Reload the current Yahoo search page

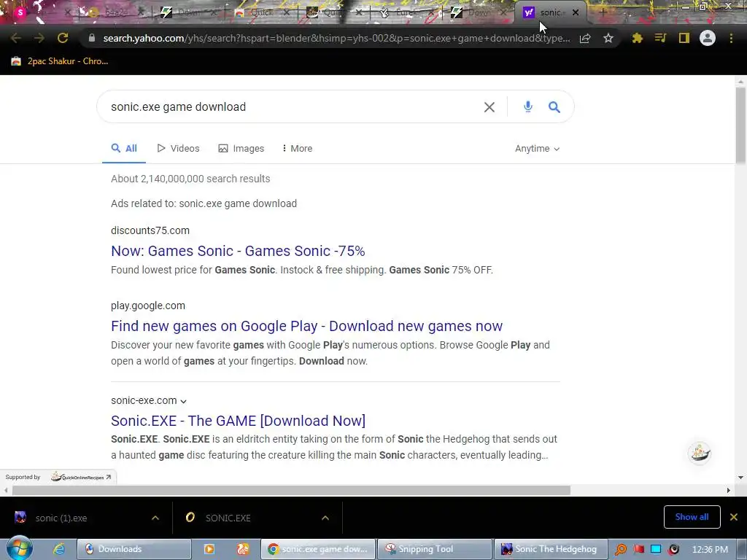click(x=63, y=38)
